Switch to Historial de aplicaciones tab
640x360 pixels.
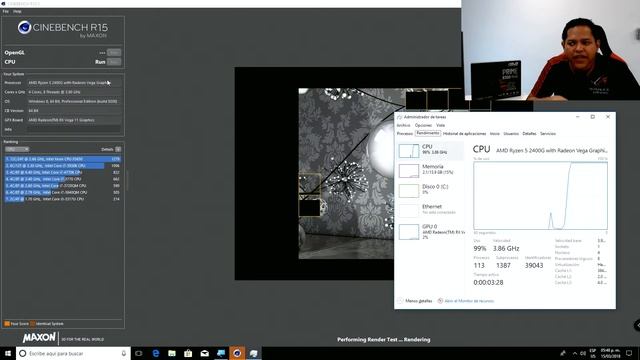point(464,133)
